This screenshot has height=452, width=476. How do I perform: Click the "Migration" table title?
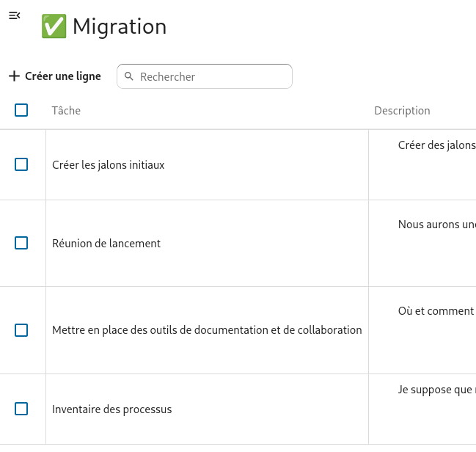pyautogui.click(x=120, y=26)
